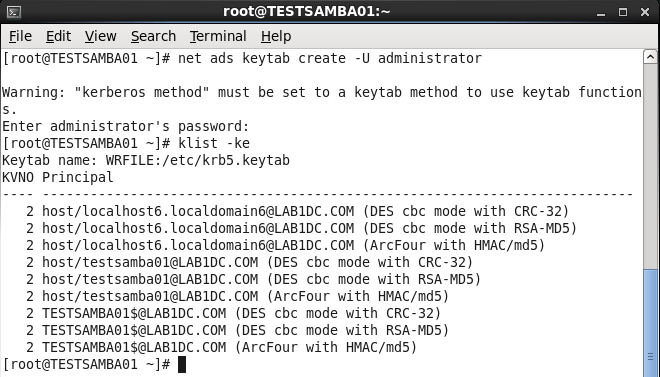Open the View menu

[101, 36]
